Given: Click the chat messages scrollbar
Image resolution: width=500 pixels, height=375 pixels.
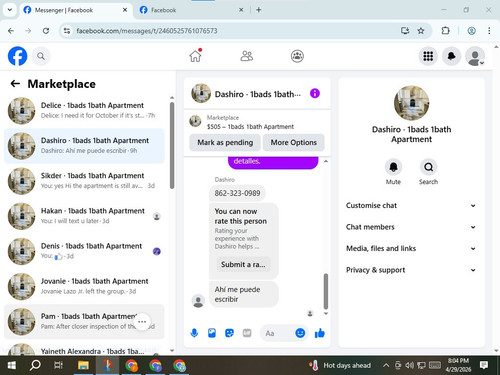Looking at the screenshot, I should click(x=326, y=291).
